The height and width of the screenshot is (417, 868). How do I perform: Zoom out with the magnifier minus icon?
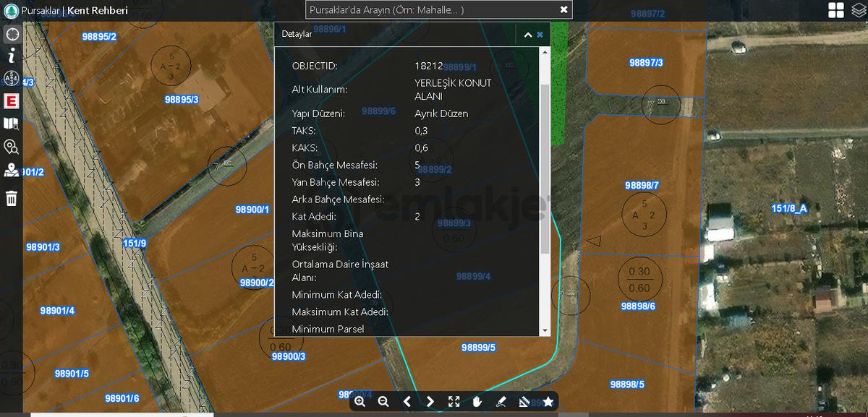[383, 402]
